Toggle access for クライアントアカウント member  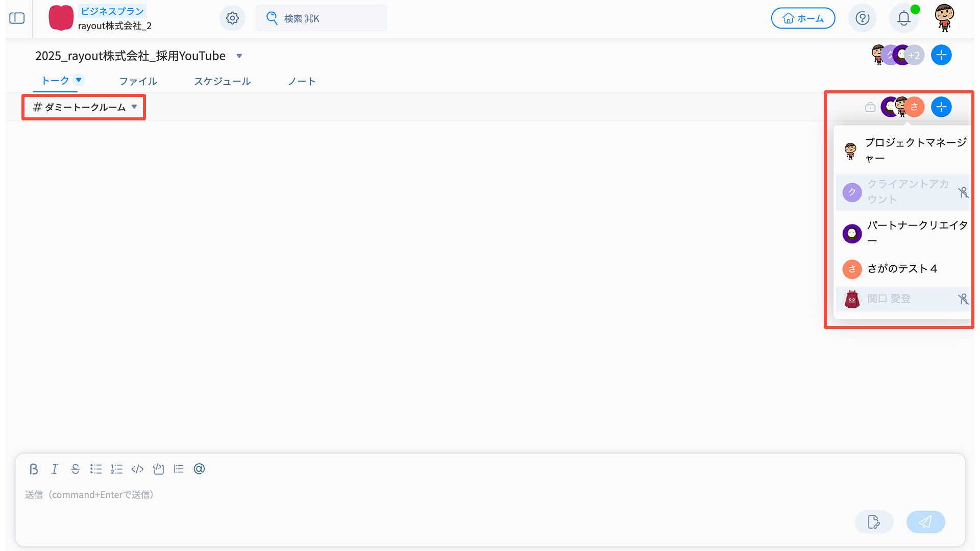pos(963,192)
